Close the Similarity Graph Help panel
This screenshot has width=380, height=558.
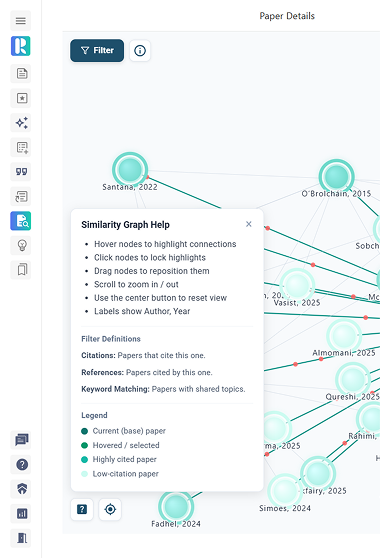coord(249,224)
